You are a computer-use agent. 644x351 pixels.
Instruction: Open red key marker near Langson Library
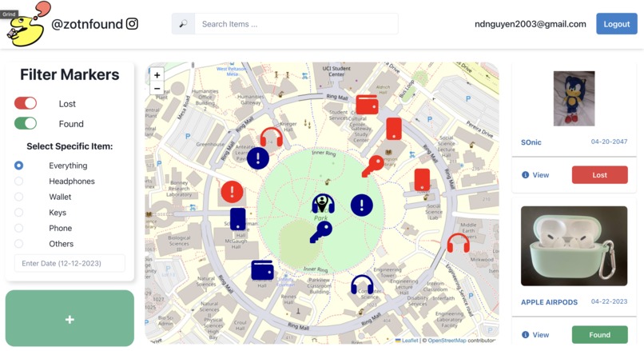(x=372, y=166)
